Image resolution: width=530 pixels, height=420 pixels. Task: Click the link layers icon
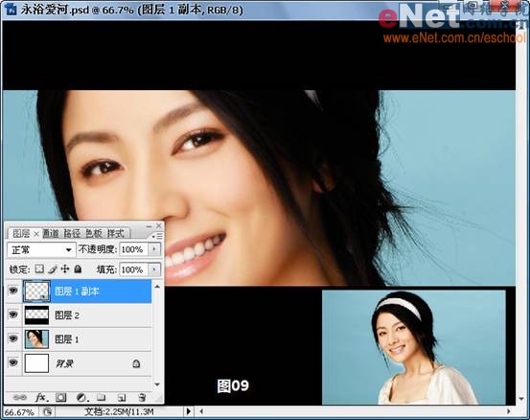[x=19, y=398]
